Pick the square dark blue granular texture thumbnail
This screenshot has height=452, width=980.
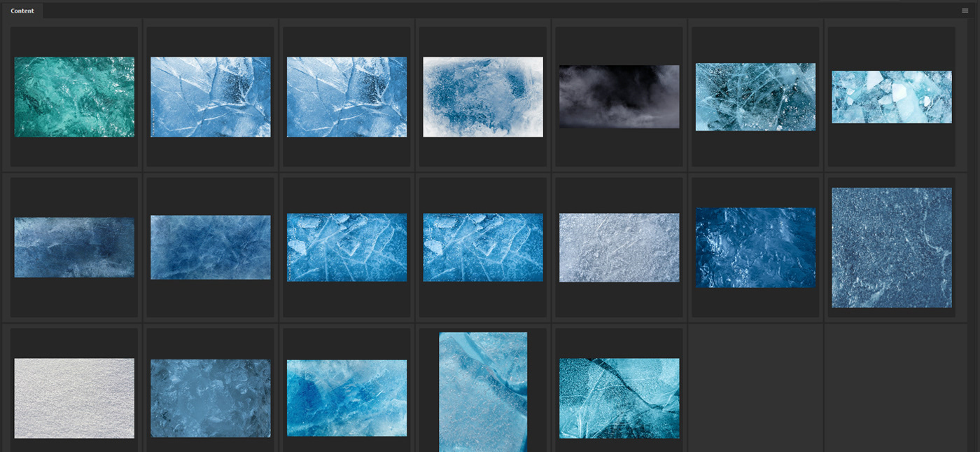click(x=892, y=247)
